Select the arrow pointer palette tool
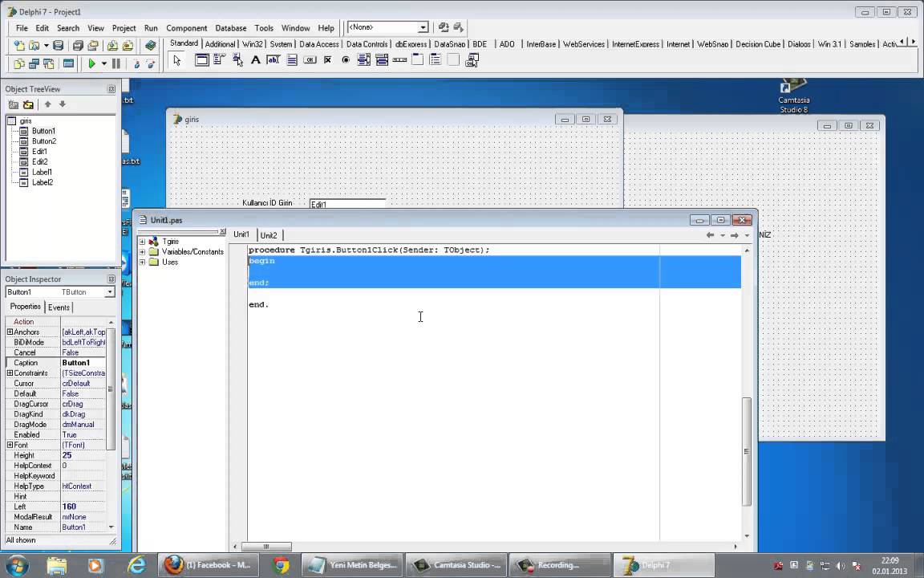Screen dimensions: 924x578 click(x=176, y=60)
